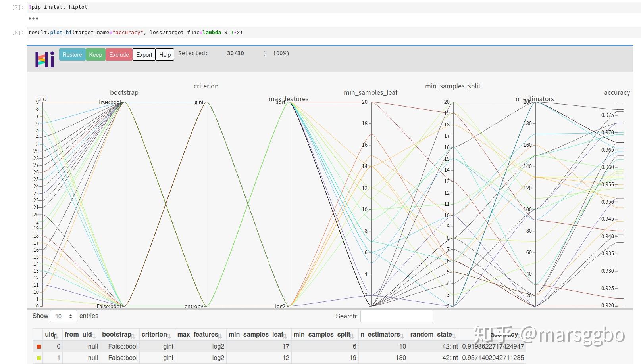Sort table by from_uid column arrows
Viewport: 641px width, 364px height.
point(94,336)
